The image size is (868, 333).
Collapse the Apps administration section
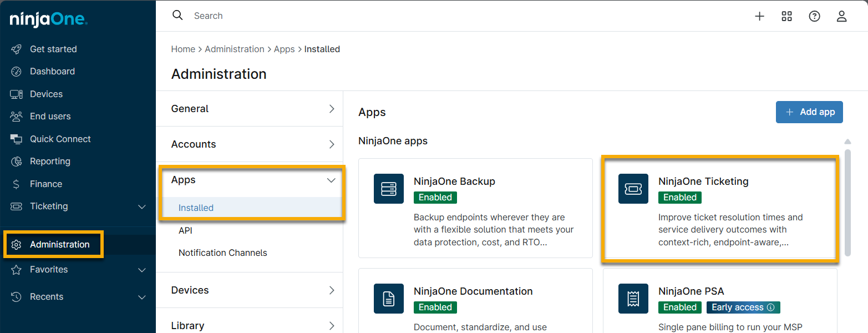(x=331, y=180)
